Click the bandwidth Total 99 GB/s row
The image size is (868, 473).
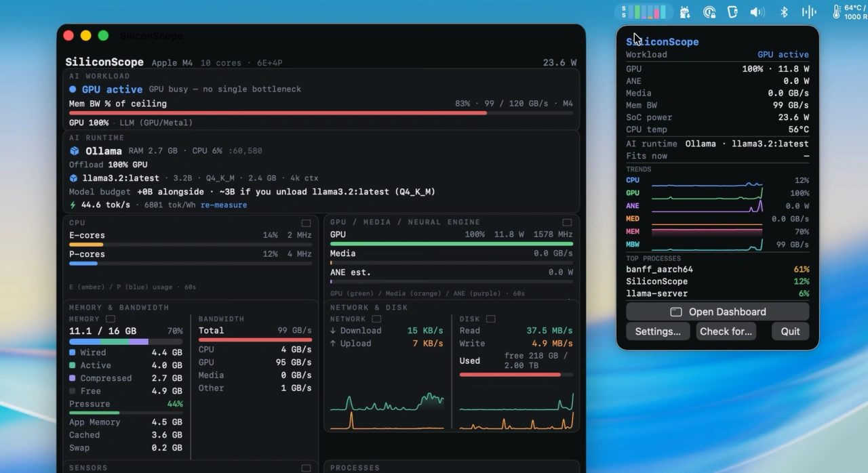tap(255, 331)
